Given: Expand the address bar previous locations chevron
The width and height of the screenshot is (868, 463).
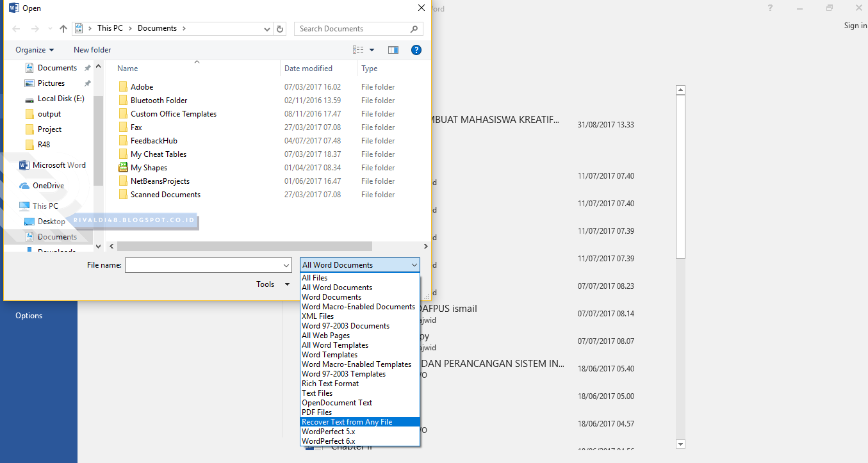Looking at the screenshot, I should click(267, 29).
